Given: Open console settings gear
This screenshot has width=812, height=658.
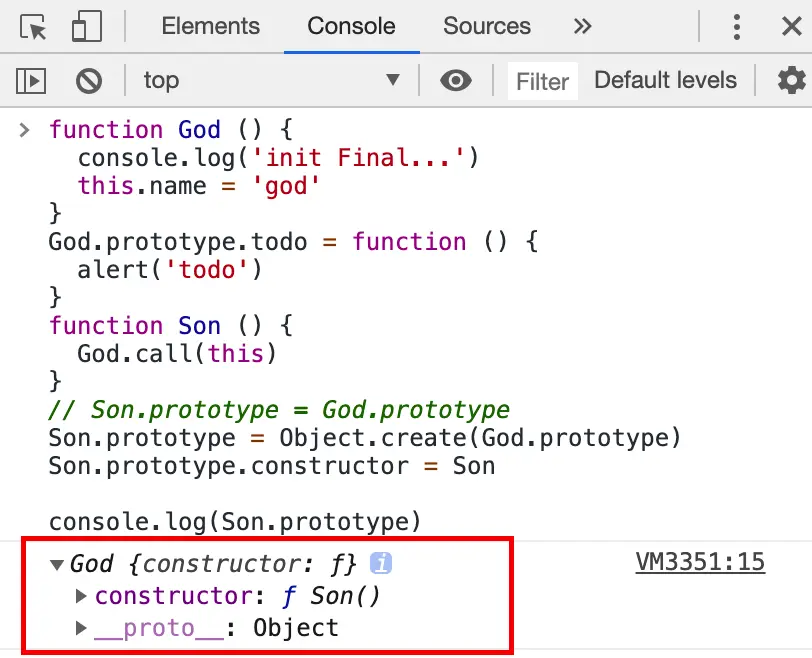Looking at the screenshot, I should [x=791, y=80].
